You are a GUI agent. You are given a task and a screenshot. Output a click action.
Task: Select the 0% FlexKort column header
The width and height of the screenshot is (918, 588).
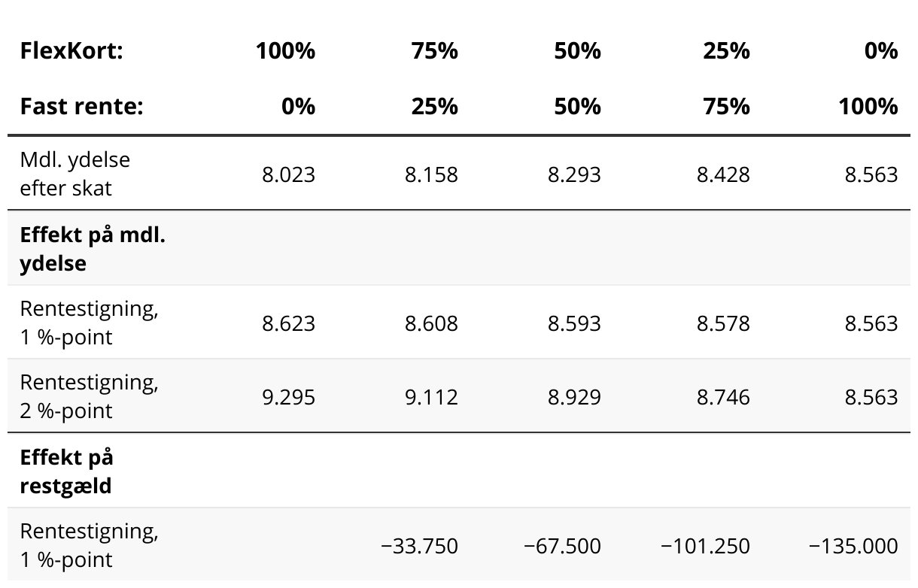[881, 51]
